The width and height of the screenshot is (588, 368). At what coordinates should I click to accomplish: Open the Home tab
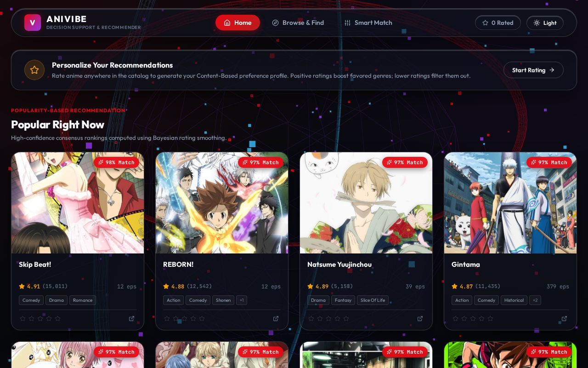[237, 23]
